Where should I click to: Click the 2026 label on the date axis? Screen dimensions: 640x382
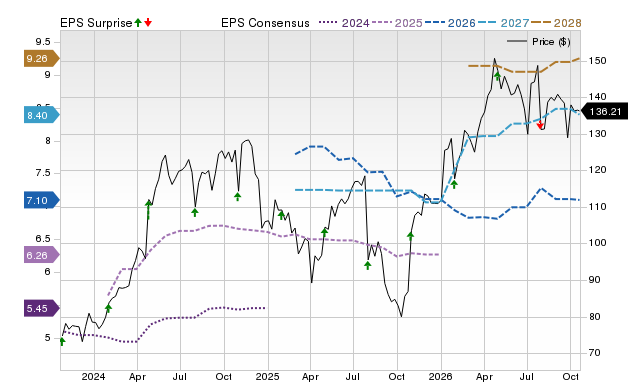tap(440, 376)
